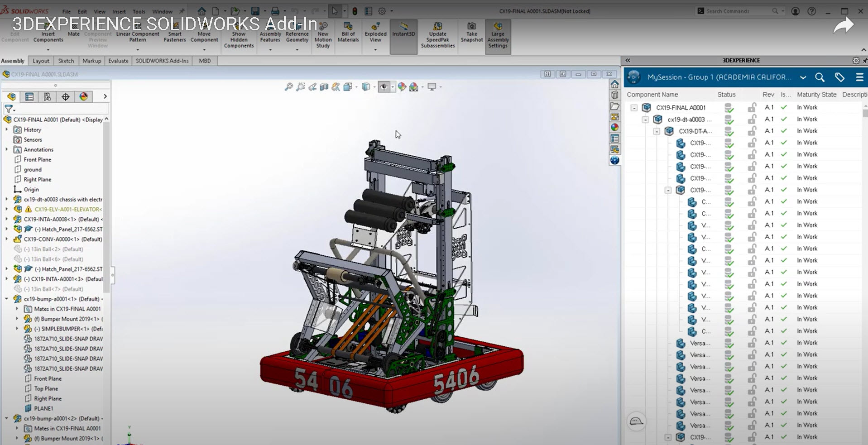Expand the History folder in feature tree
The image size is (868, 445).
(7, 129)
